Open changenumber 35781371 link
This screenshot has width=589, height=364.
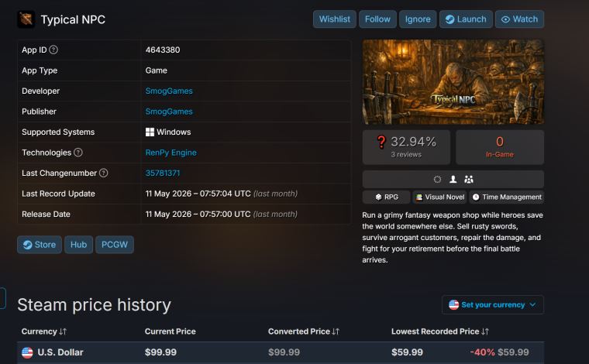point(163,173)
